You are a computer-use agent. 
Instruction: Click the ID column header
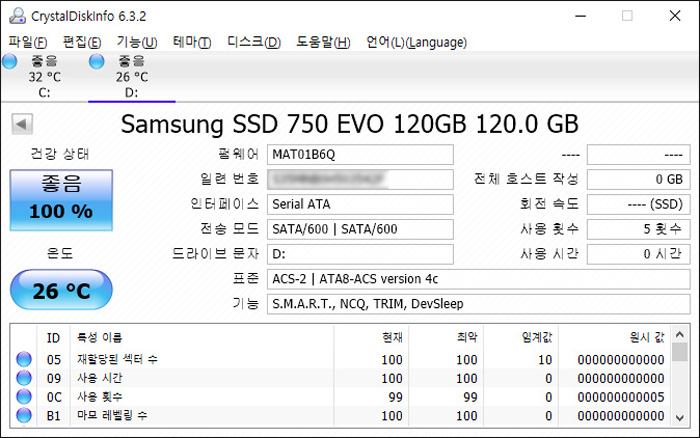pos(53,338)
